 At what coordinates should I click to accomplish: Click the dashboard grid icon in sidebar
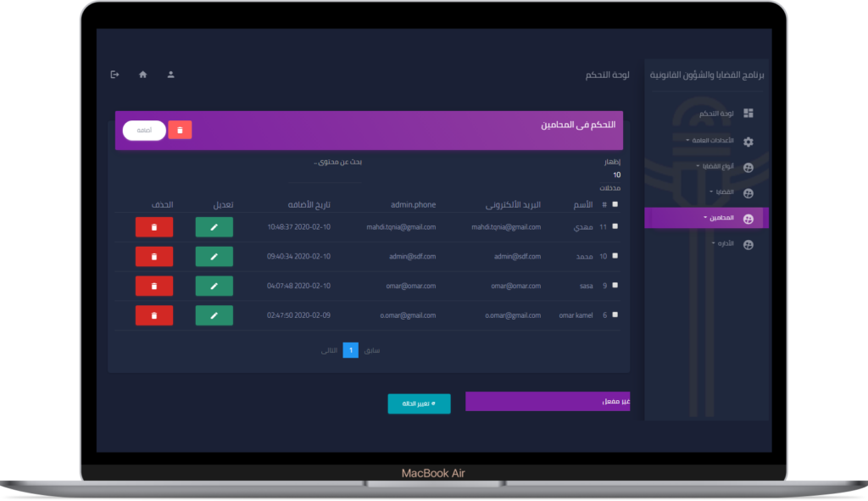coord(748,114)
